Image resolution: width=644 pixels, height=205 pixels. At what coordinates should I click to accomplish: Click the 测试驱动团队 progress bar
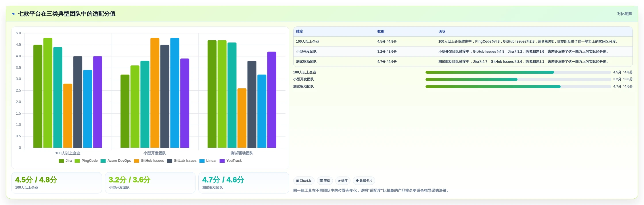[x=518, y=87]
